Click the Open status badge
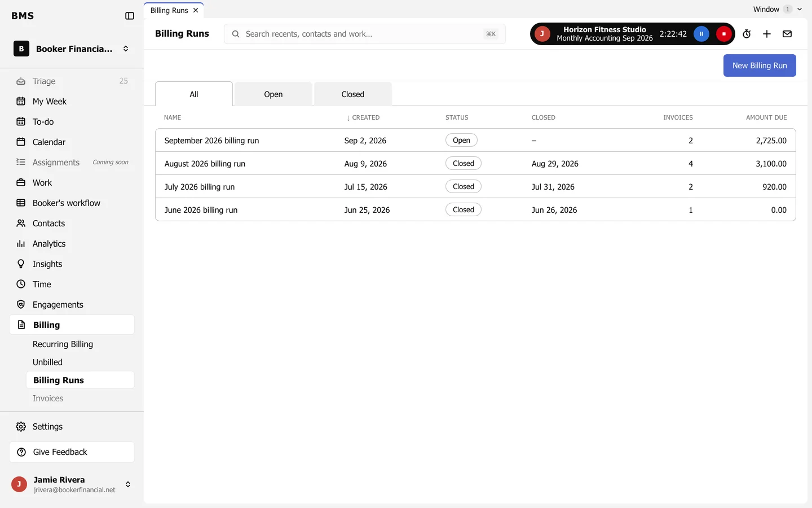The width and height of the screenshot is (812, 508). pyautogui.click(x=461, y=140)
